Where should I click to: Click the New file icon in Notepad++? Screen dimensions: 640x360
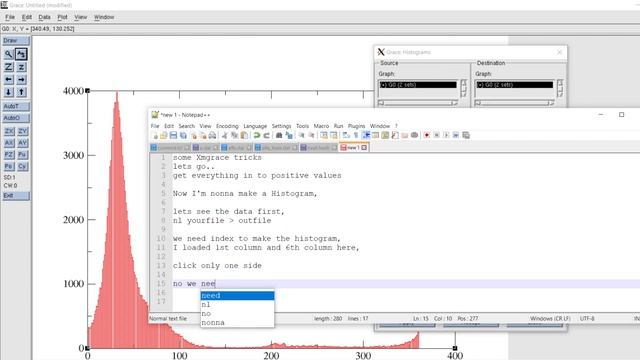click(154, 136)
